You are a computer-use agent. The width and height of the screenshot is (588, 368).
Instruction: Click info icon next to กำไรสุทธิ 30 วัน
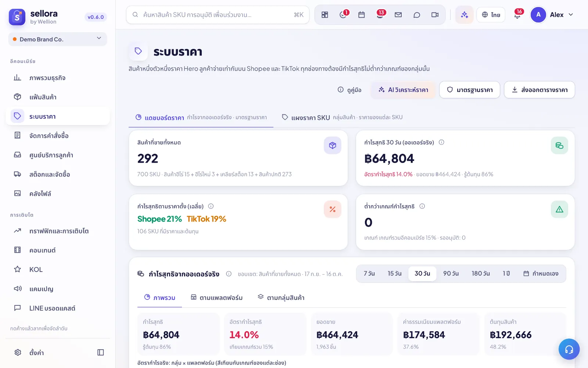[x=441, y=142]
